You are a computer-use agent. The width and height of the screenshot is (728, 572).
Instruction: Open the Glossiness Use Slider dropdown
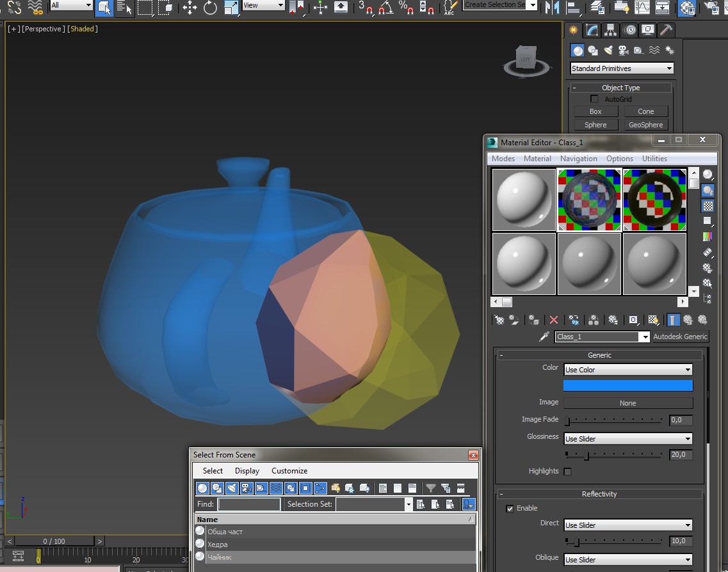[x=627, y=439]
